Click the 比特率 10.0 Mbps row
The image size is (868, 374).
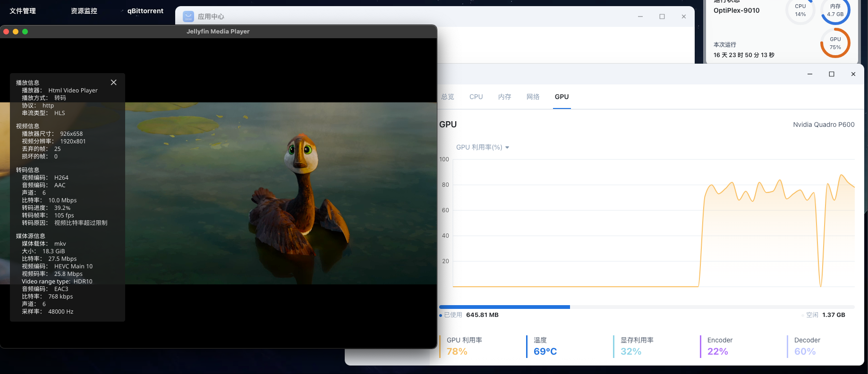[49, 200]
